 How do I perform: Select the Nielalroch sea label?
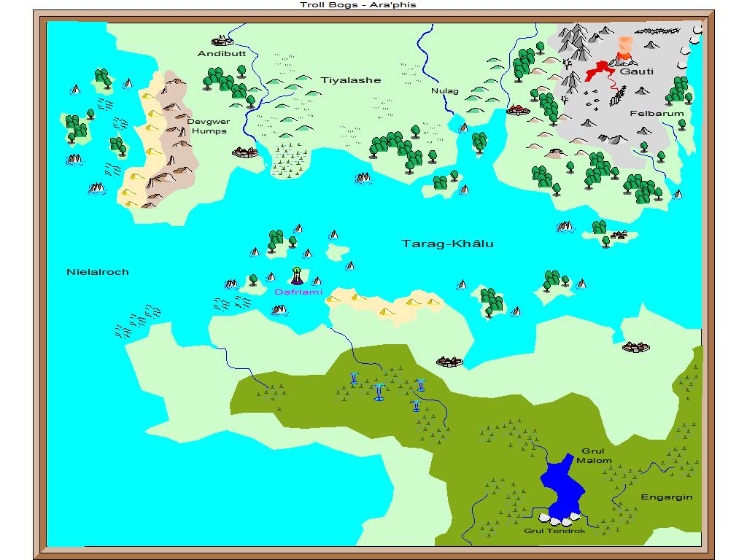click(98, 272)
